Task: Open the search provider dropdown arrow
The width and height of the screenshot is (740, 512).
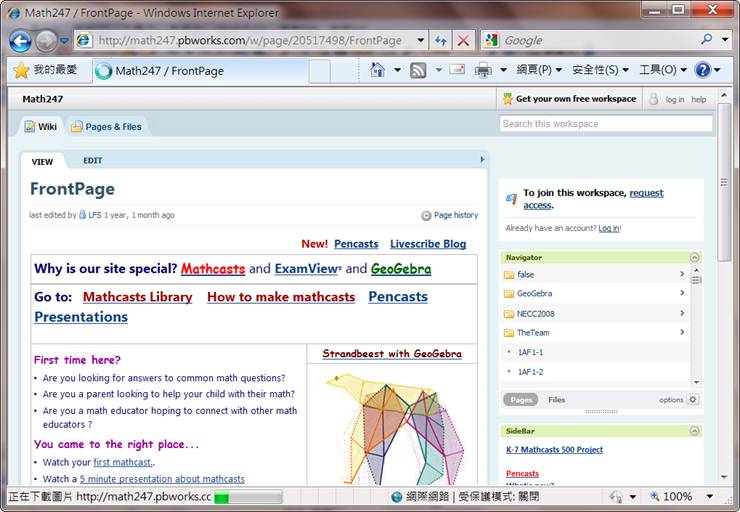Action: [x=725, y=40]
